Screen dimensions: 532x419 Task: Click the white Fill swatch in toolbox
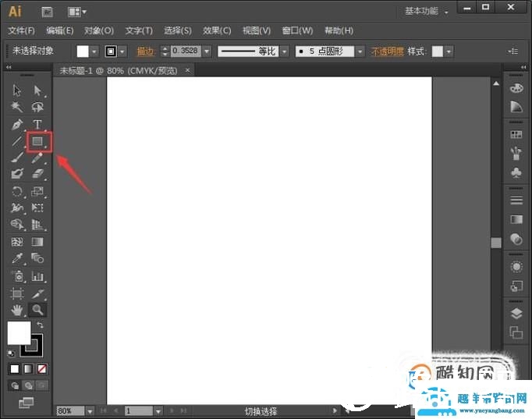coord(19,333)
